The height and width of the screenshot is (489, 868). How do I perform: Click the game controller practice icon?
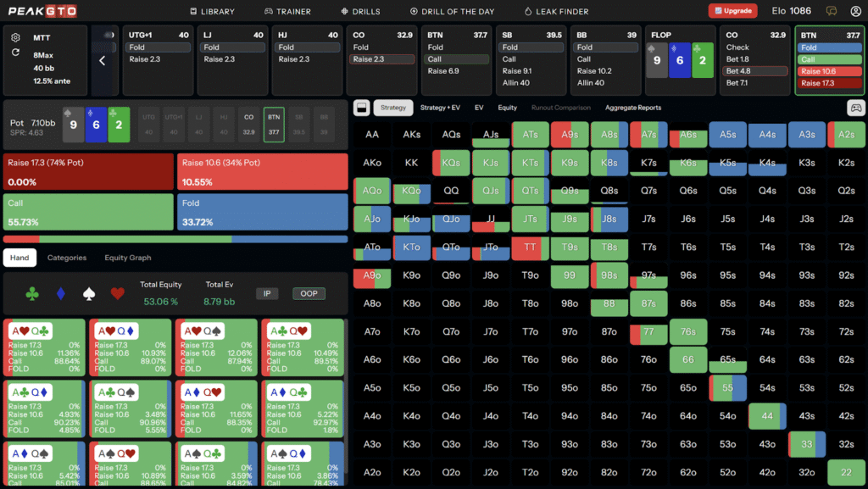click(855, 108)
